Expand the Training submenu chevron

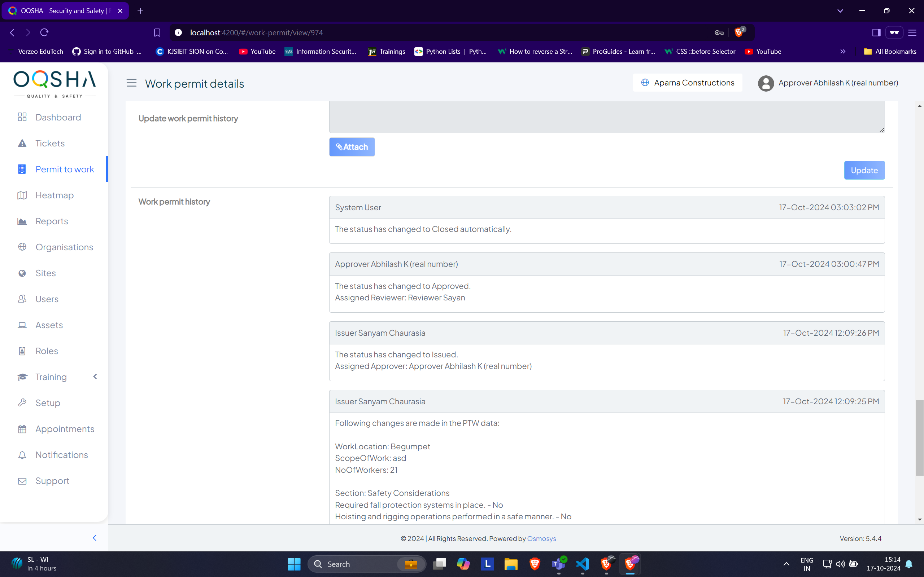(95, 376)
